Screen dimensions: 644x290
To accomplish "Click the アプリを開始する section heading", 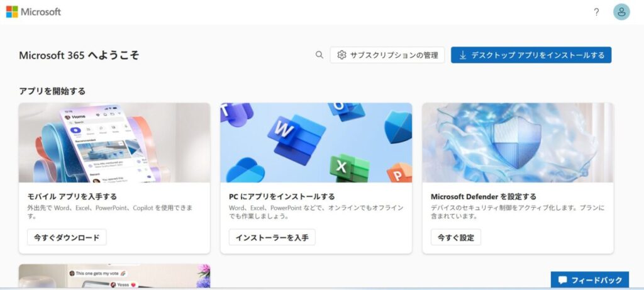I will click(x=52, y=91).
